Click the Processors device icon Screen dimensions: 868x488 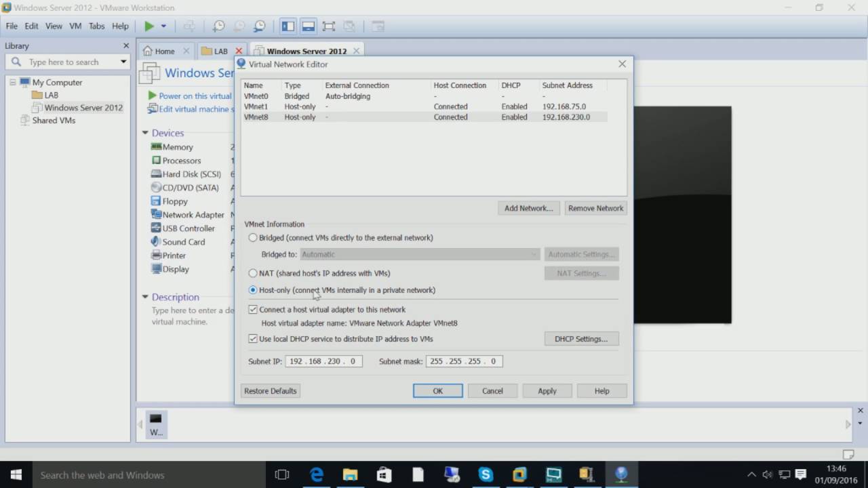click(x=157, y=161)
